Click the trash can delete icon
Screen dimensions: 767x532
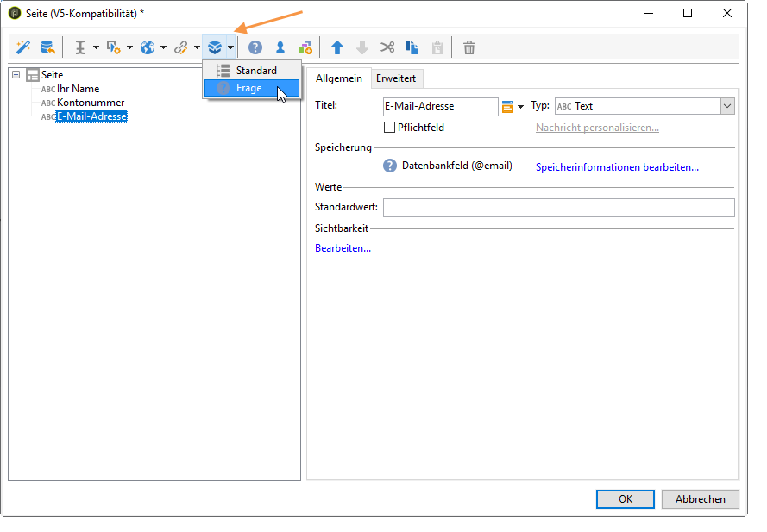(469, 47)
